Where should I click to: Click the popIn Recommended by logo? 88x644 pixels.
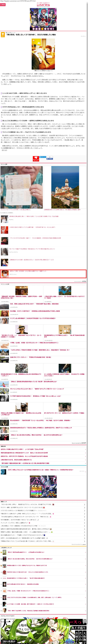tap(84, 443)
